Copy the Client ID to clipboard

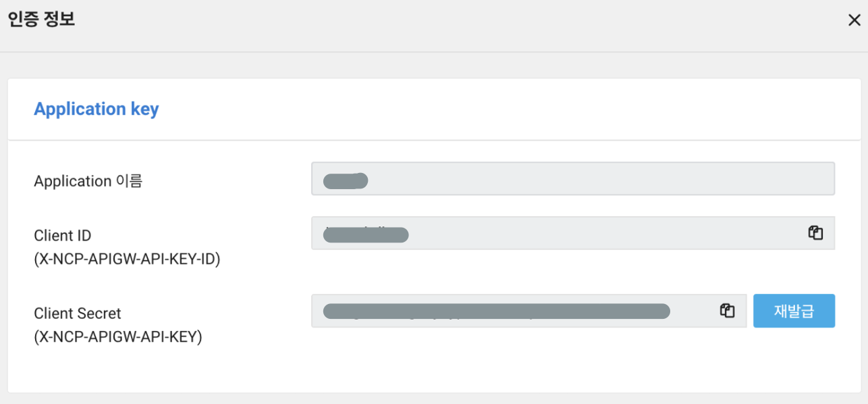pyautogui.click(x=815, y=233)
